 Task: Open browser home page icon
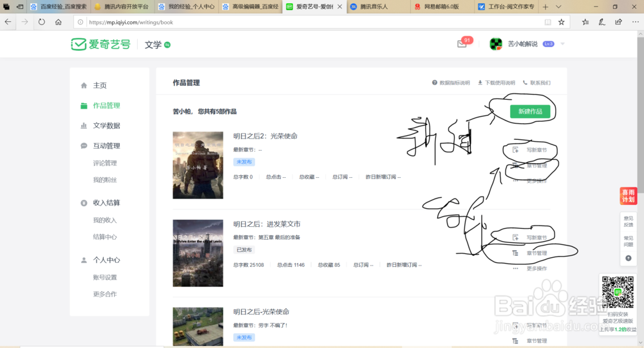(59, 22)
